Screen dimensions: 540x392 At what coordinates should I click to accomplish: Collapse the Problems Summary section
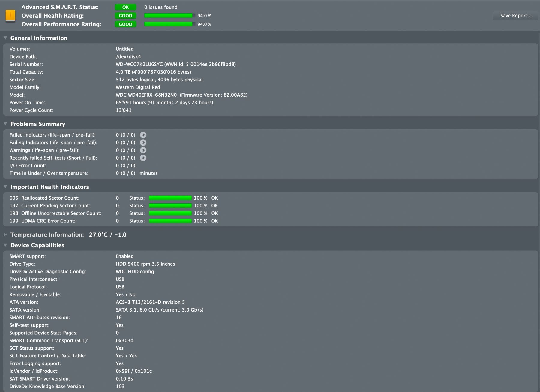point(5,124)
